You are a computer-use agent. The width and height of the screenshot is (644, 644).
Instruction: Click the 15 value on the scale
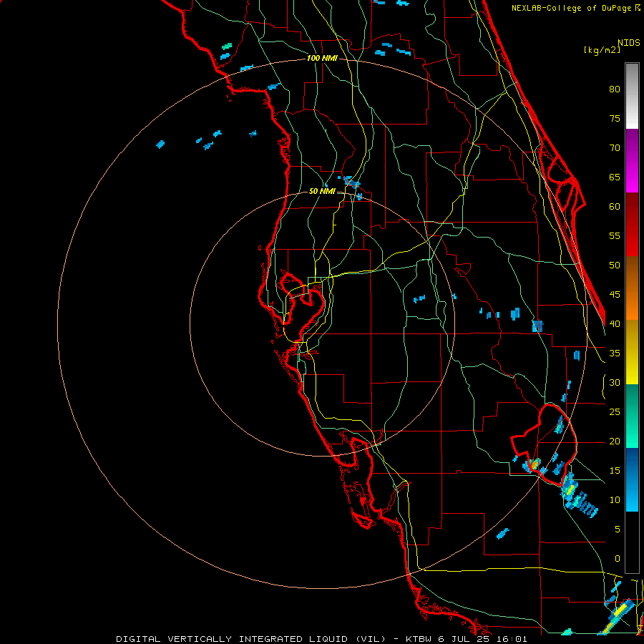(615, 470)
